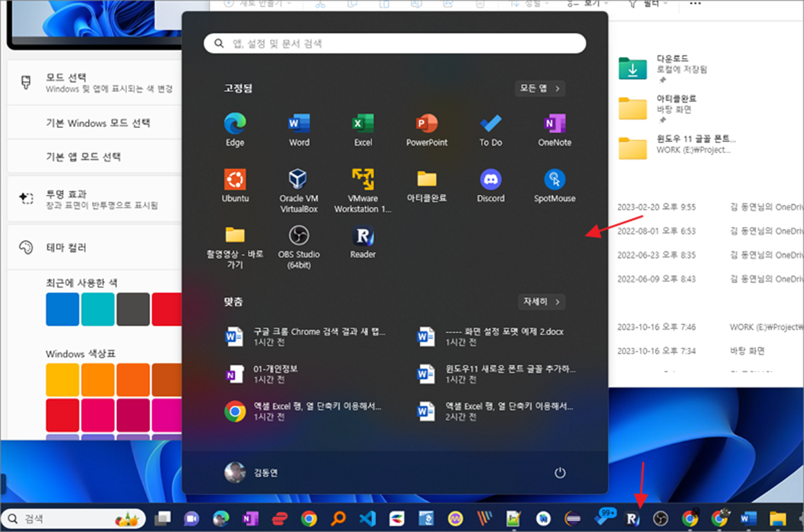Open Edge from the Start menu pinned apps
804x532 pixels.
(x=235, y=129)
